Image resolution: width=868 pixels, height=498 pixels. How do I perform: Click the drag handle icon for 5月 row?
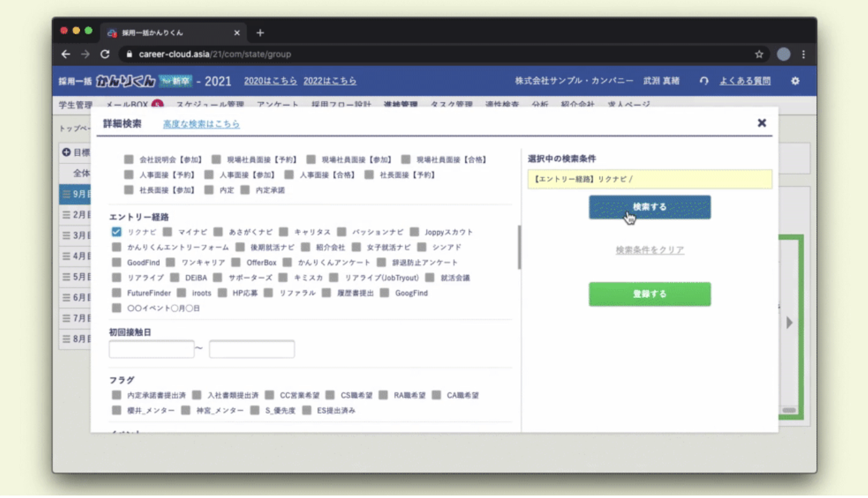[67, 277]
